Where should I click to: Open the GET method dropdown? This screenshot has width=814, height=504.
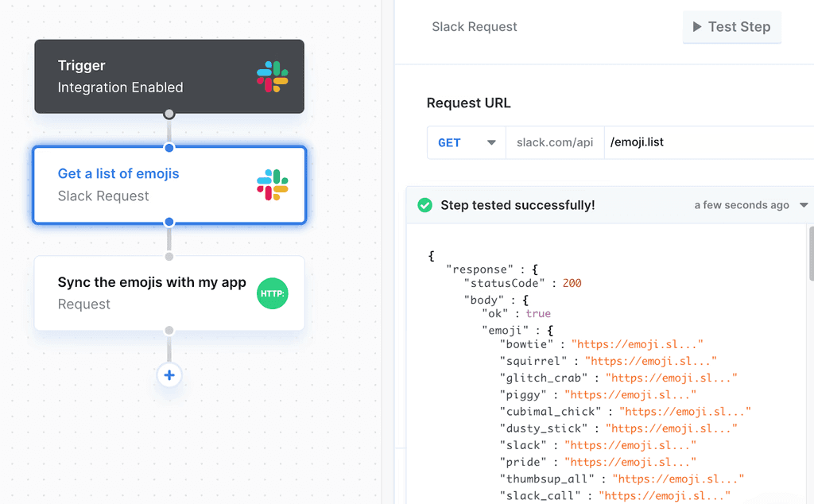(467, 143)
